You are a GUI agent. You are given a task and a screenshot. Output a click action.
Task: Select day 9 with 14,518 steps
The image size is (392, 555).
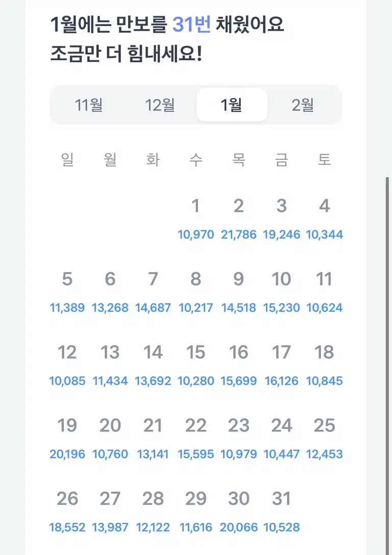point(238,292)
